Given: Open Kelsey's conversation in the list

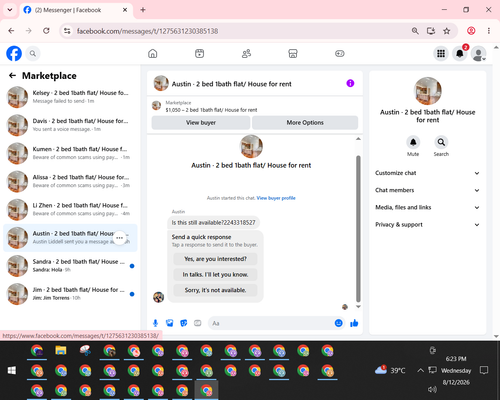Looking at the screenshot, I should (x=70, y=97).
